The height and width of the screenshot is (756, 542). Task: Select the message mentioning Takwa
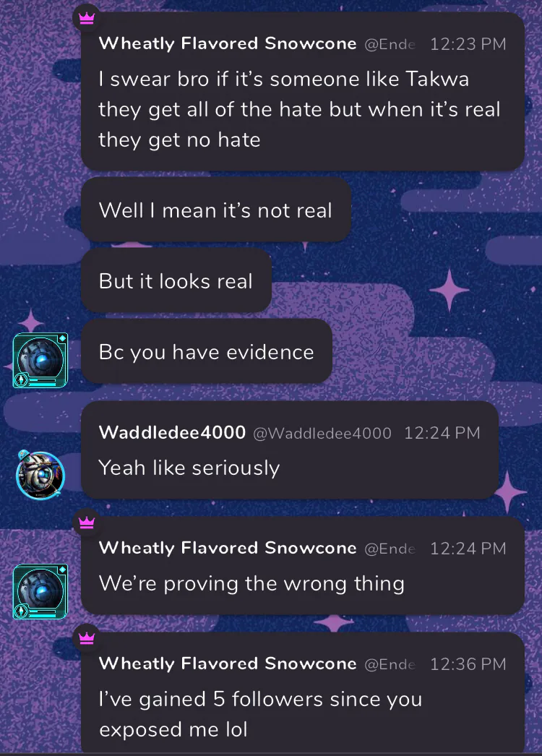point(302,92)
